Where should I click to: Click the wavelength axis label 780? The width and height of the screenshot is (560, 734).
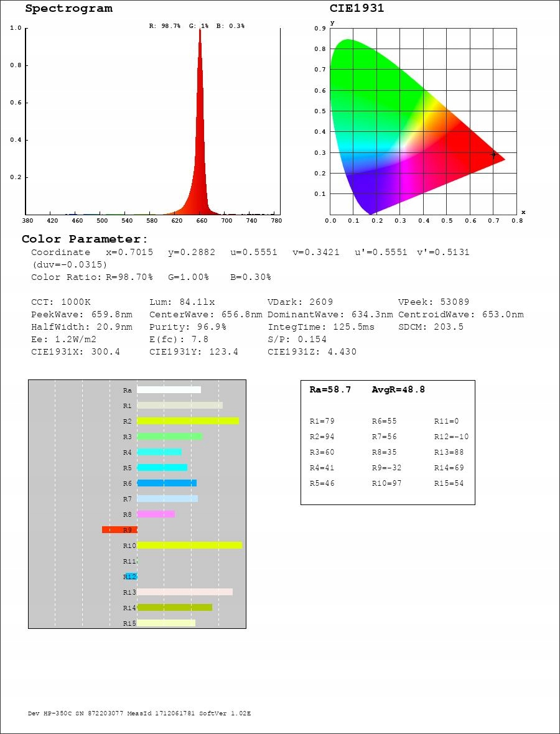pyautogui.click(x=277, y=220)
